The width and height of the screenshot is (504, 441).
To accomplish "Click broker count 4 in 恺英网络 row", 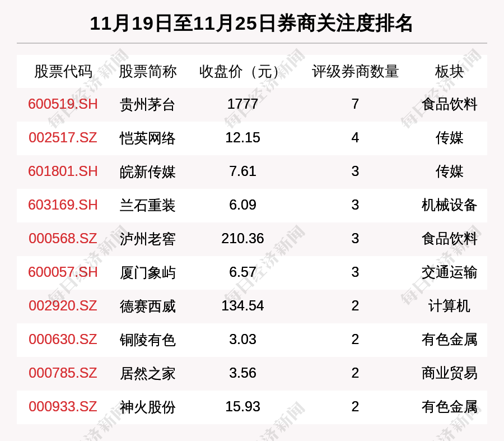I will pos(355,138).
